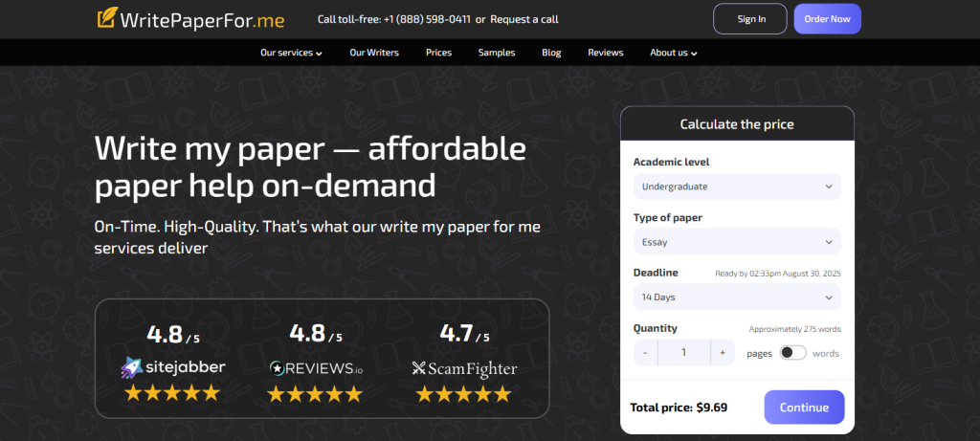Click the five stars under ScamFighter

coord(464,393)
